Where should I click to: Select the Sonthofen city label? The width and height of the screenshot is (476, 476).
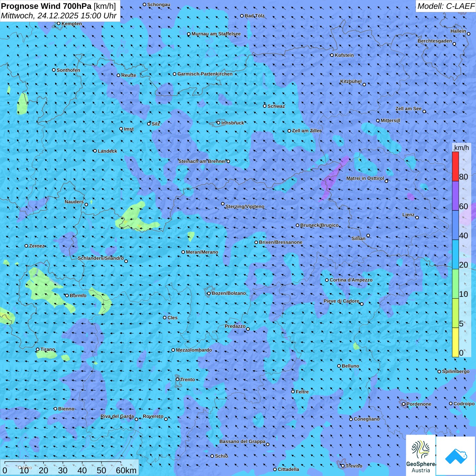point(68,70)
